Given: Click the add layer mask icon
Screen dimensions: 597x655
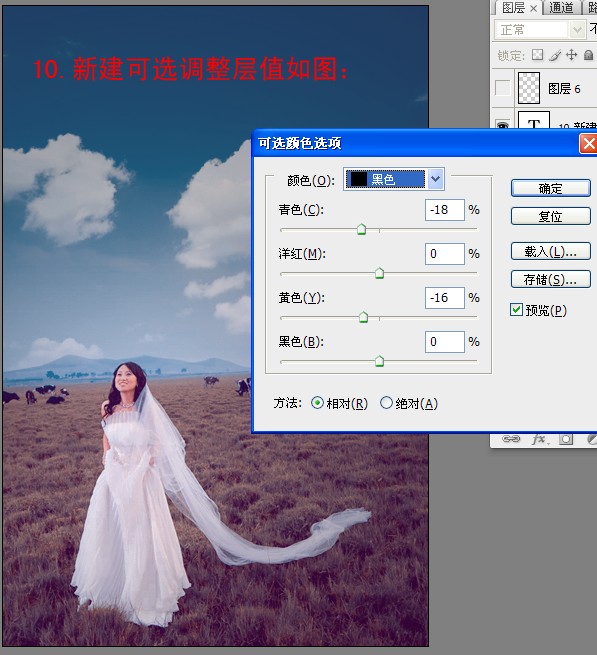Looking at the screenshot, I should coord(566,439).
